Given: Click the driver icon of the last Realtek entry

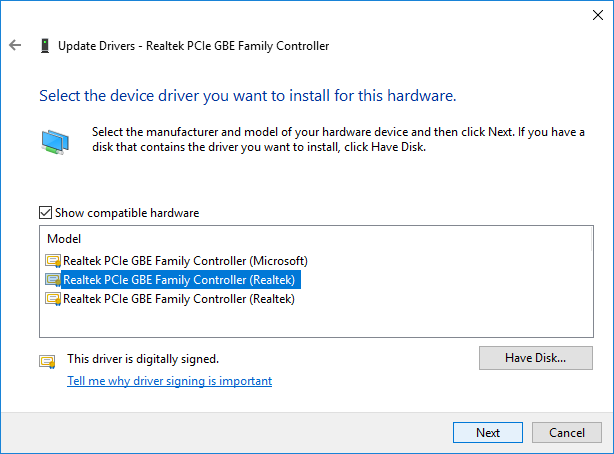Looking at the screenshot, I should pyautogui.click(x=53, y=298).
